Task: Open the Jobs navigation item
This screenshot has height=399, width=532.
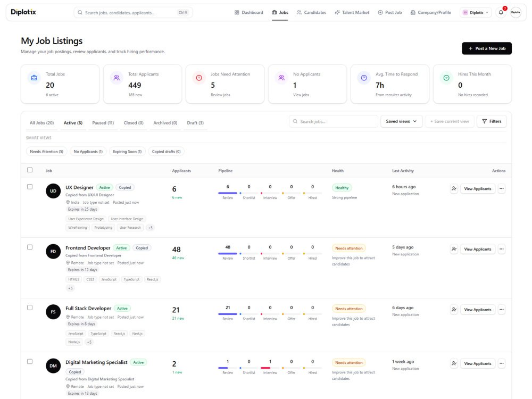Action: point(280,13)
